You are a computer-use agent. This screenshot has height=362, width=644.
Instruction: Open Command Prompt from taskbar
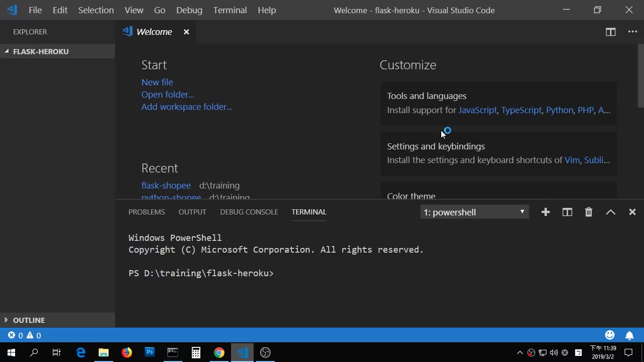click(173, 352)
